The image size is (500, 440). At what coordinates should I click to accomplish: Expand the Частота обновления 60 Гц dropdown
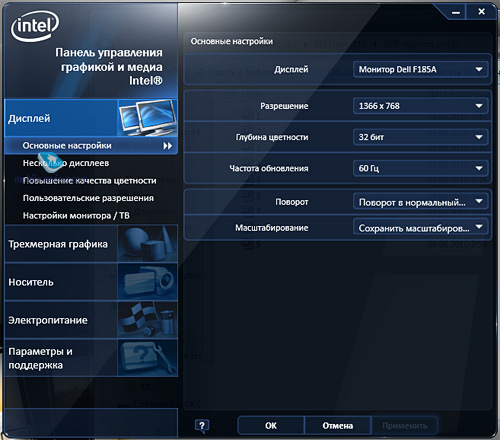421,168
